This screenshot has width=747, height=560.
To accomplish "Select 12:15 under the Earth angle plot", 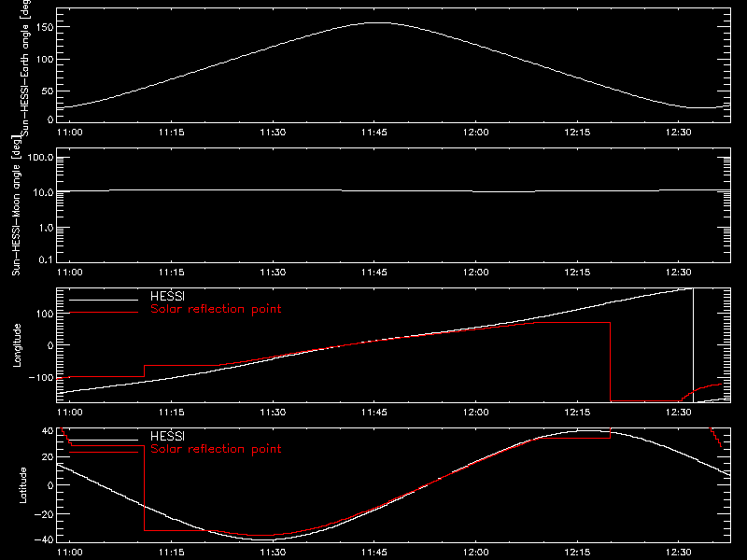I will click(x=577, y=132).
